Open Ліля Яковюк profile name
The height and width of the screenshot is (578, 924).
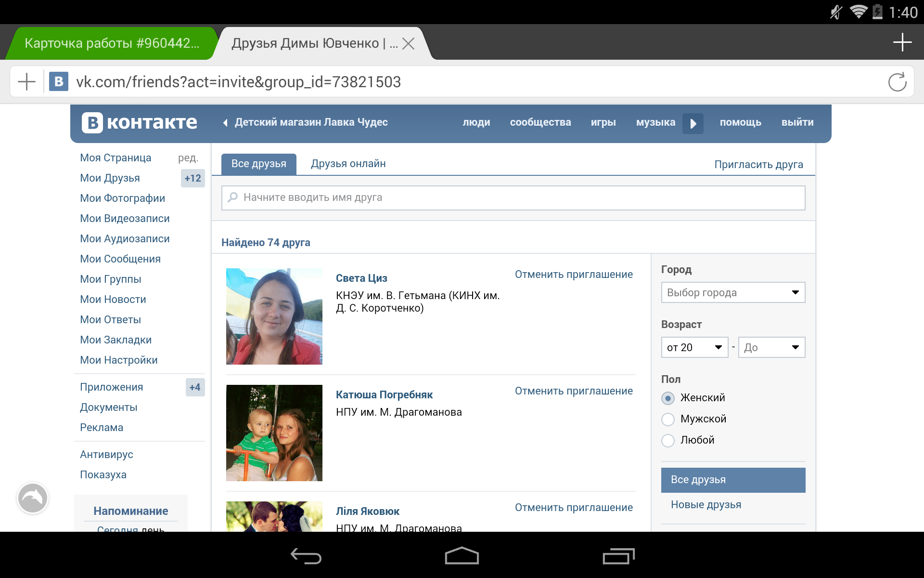[x=368, y=512]
